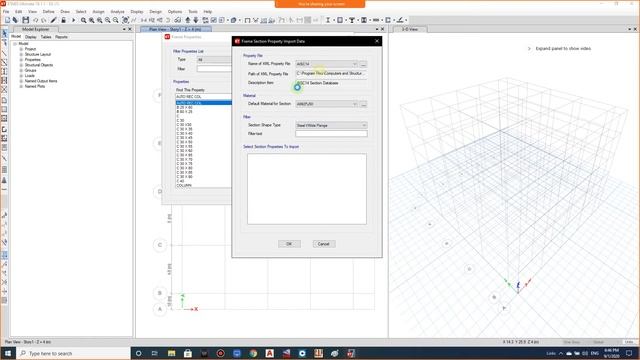
Task: Click the Save floppy-disk toolbar icon
Action: (26, 20)
